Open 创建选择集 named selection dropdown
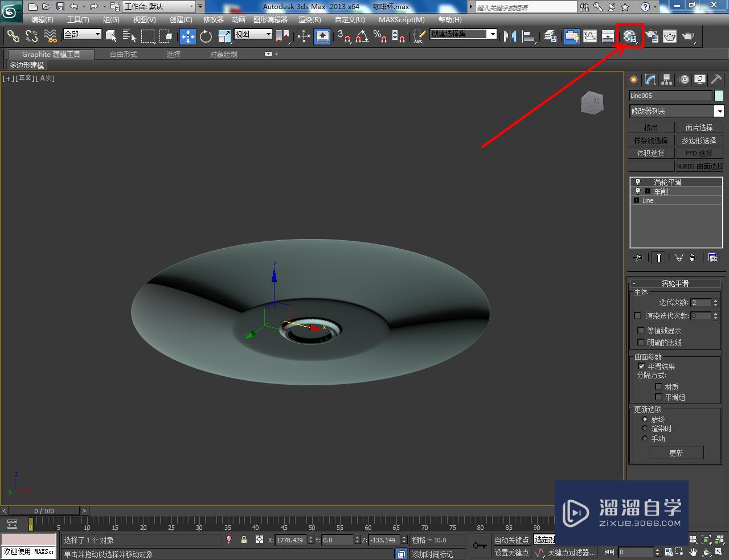 pyautogui.click(x=463, y=34)
